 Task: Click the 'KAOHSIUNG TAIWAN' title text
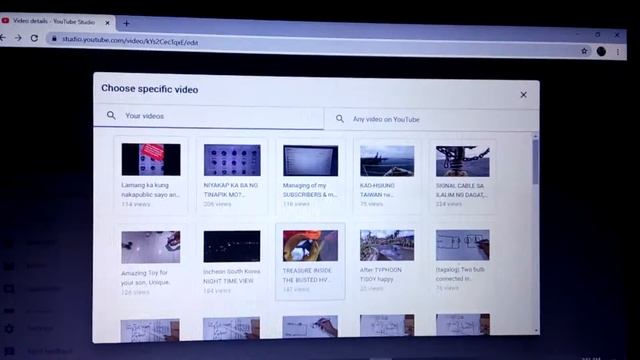[x=377, y=190]
